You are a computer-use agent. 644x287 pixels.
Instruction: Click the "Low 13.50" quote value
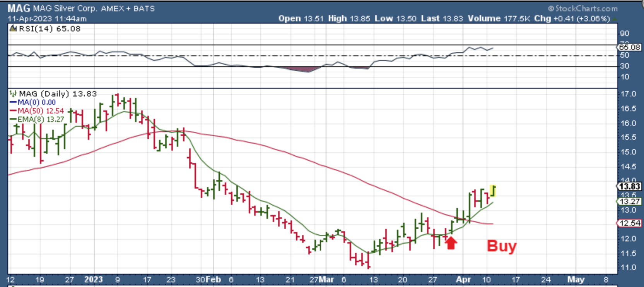395,19
